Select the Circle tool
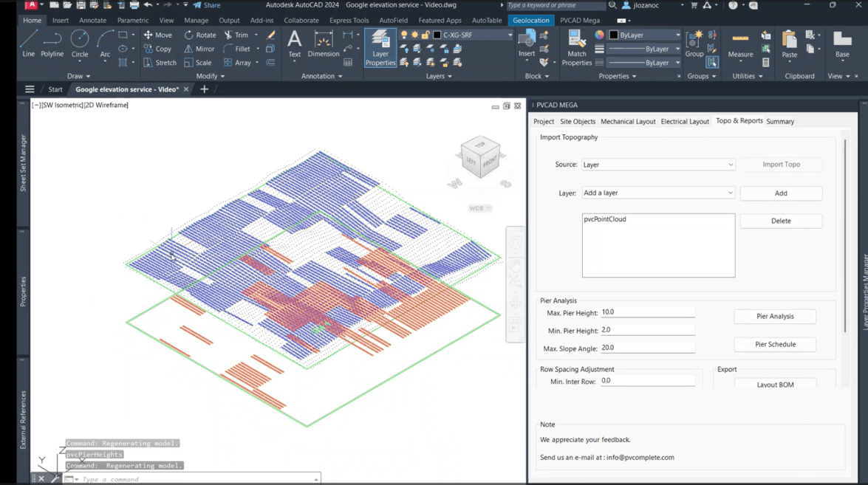 (x=79, y=47)
